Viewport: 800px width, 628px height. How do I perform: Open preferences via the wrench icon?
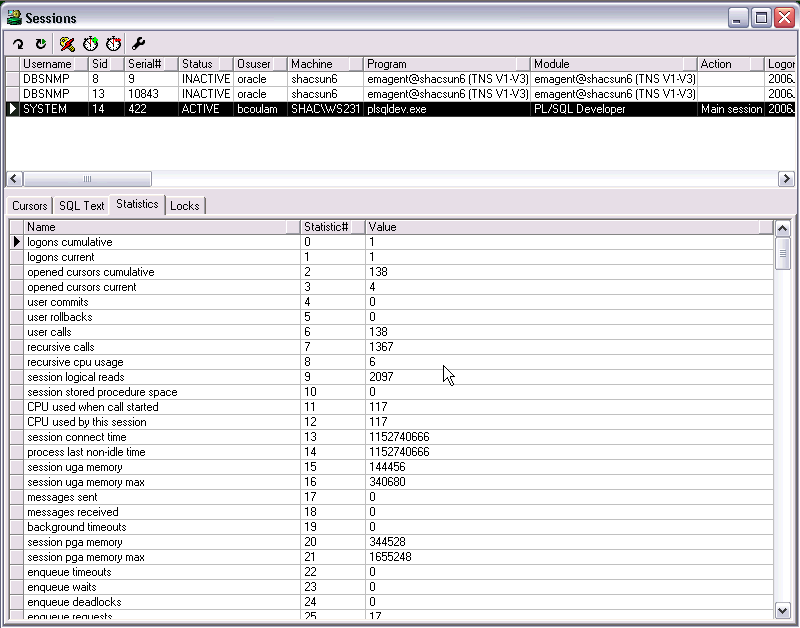point(138,44)
